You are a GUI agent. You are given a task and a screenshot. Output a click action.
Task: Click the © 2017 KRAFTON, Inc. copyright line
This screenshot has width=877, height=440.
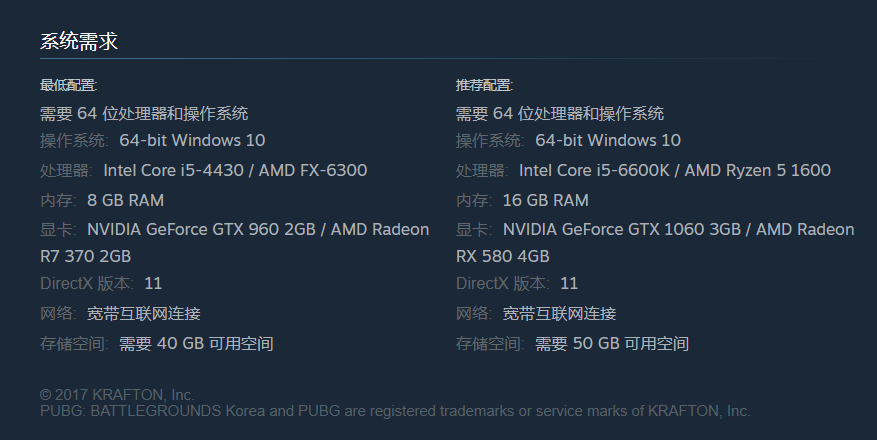pos(117,395)
